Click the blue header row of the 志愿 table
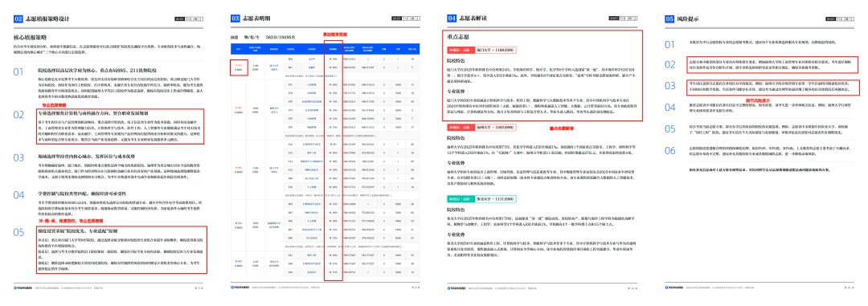The height and width of the screenshot is (306, 868). coord(325,48)
